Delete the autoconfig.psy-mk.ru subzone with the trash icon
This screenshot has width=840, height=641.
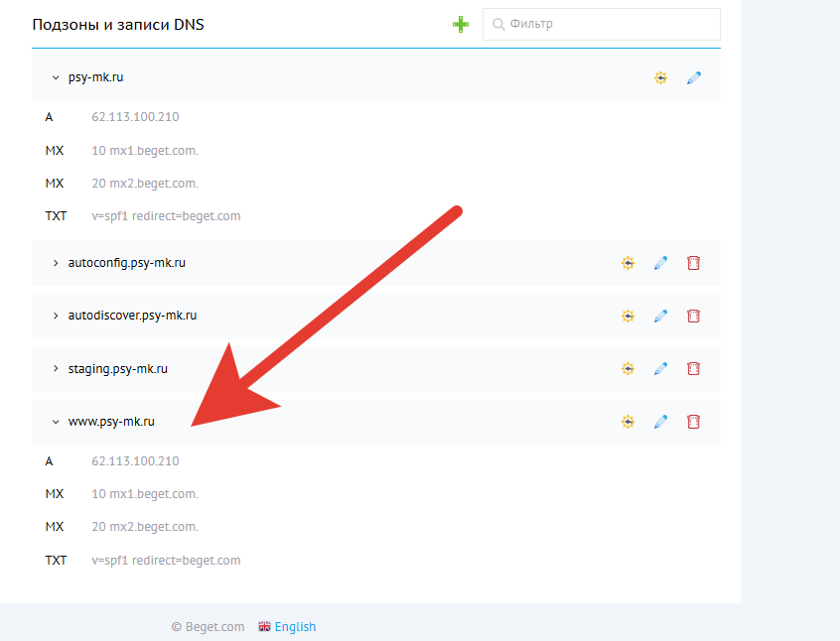pyautogui.click(x=693, y=263)
